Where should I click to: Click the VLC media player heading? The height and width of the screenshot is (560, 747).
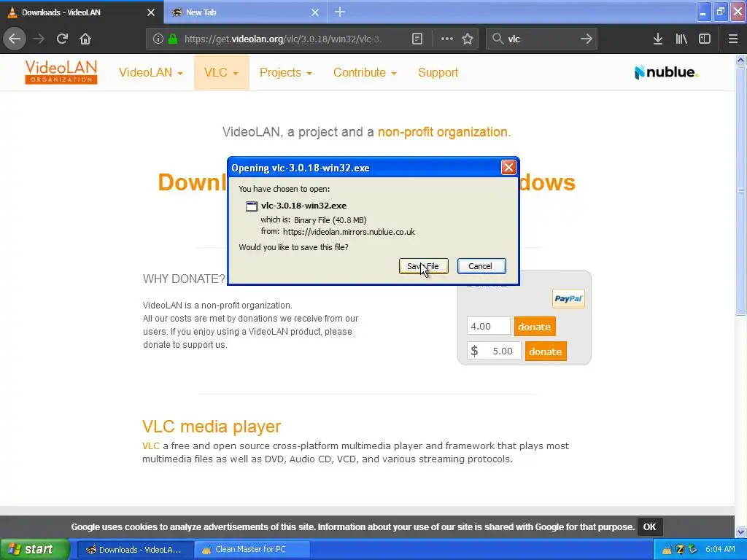tap(212, 426)
